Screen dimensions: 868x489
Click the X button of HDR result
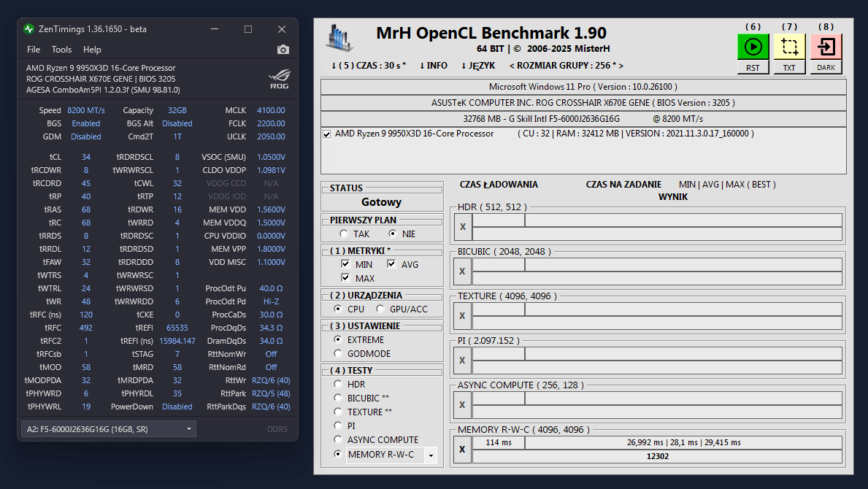coord(463,226)
